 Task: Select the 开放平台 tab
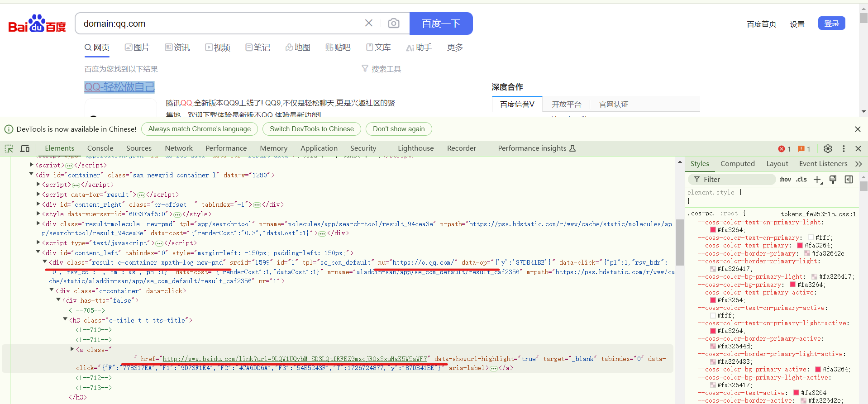pos(567,104)
